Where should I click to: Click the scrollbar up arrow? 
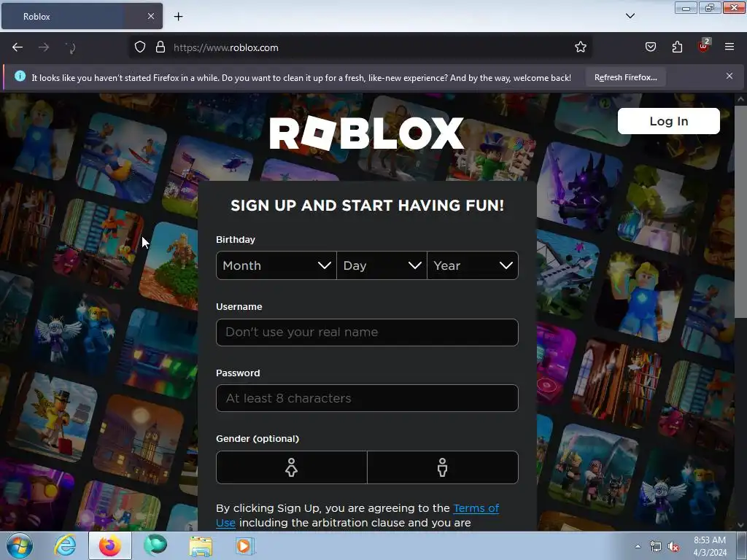coord(740,99)
